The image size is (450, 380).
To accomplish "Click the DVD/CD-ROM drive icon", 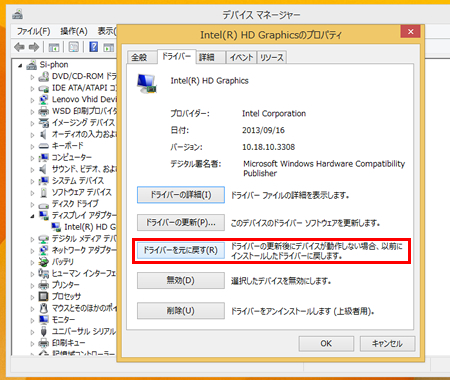I will point(44,77).
